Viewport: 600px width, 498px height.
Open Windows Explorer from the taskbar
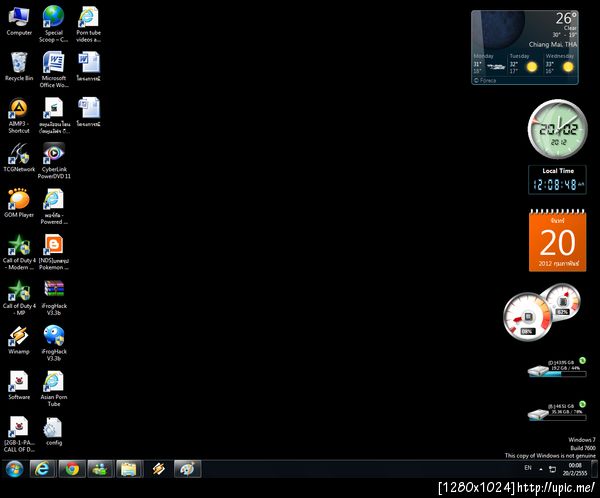(x=129, y=469)
